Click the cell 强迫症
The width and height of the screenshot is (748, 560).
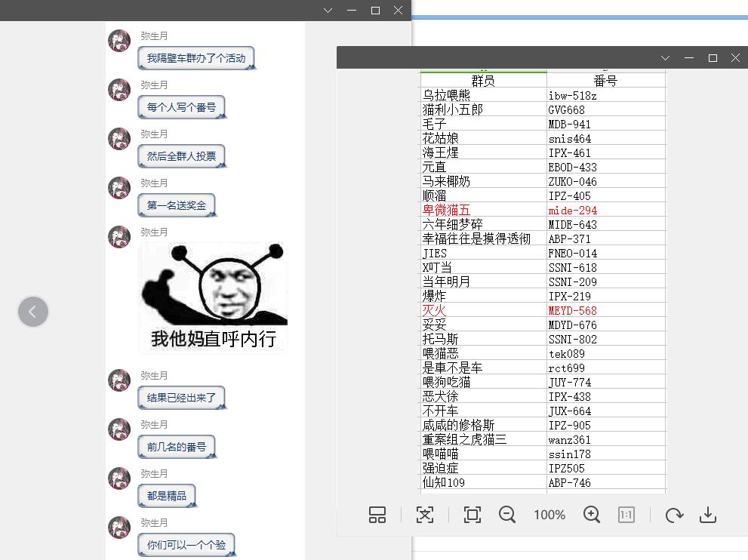[483, 467]
